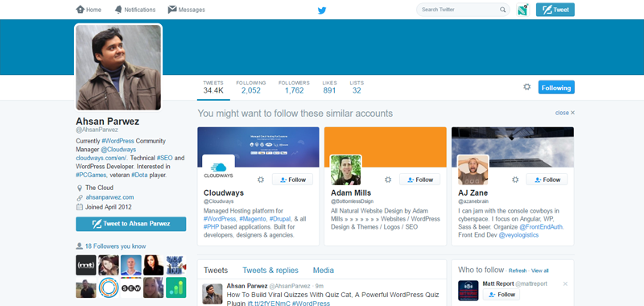
Task: Switch to Tweets & replies tab
Action: coord(270,271)
